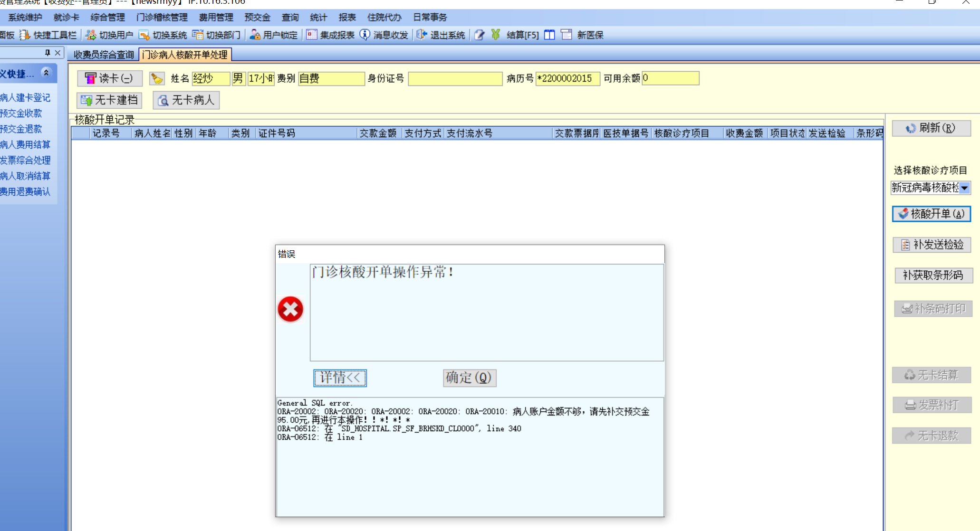Open the 费用管理 menu
The width and height of the screenshot is (980, 531).
tap(216, 18)
